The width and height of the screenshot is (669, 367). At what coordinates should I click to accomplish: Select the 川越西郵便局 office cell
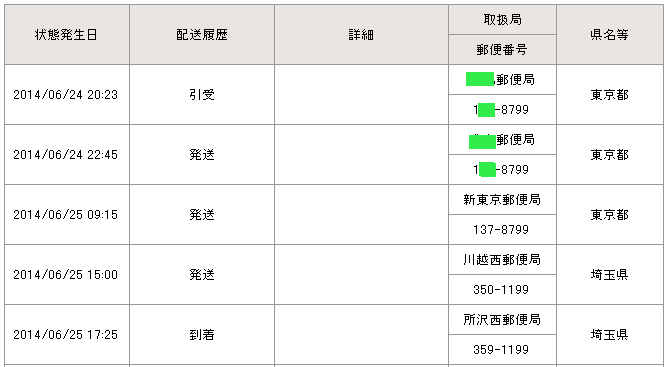click(502, 259)
